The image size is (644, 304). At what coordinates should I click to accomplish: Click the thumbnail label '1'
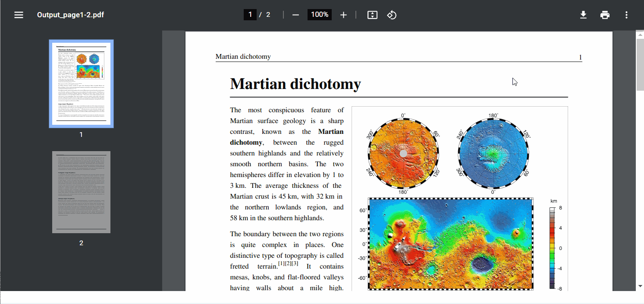[81, 135]
